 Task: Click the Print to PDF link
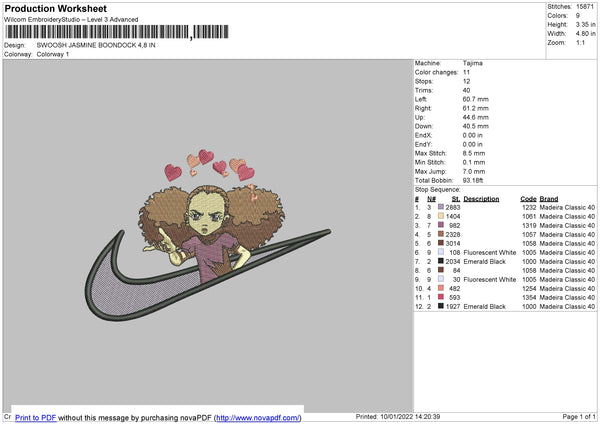pyautogui.click(x=36, y=418)
